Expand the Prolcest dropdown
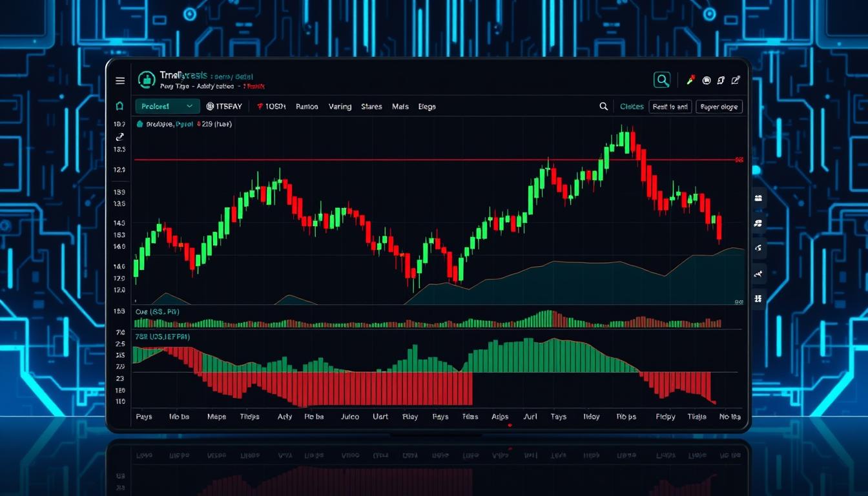868x496 pixels. pos(167,106)
